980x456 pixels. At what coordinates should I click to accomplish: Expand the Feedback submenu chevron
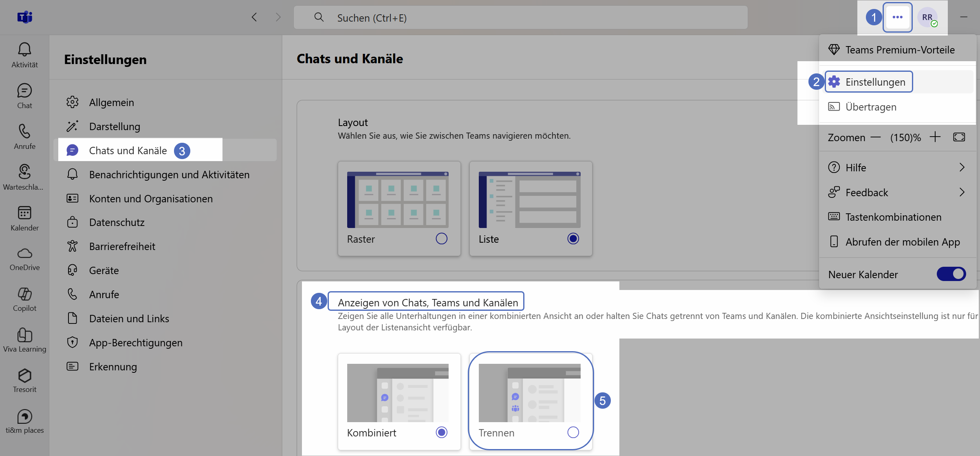click(x=962, y=192)
